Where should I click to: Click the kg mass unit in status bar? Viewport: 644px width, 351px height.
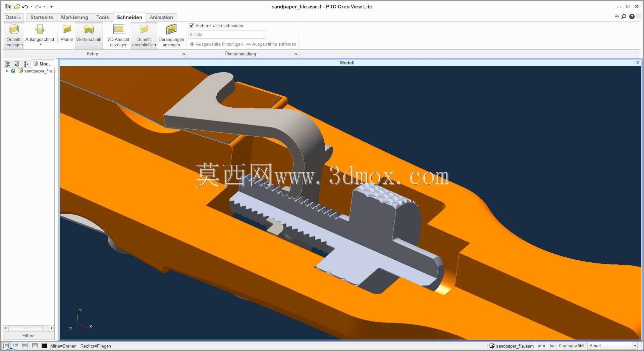tap(552, 346)
